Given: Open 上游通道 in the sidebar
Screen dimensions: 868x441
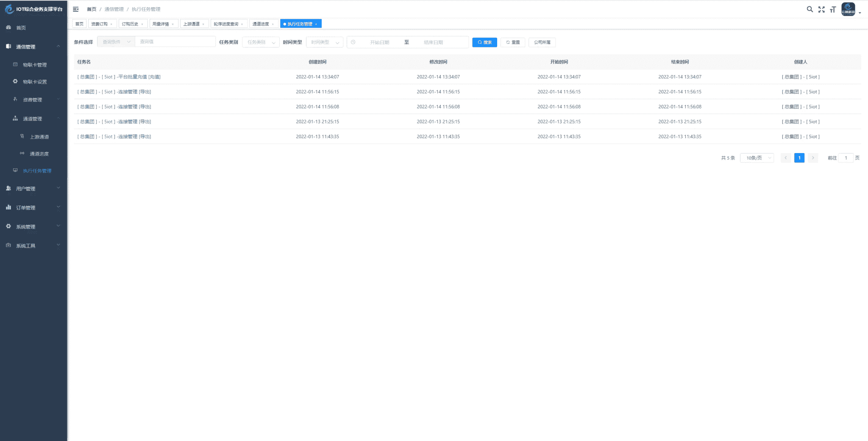Looking at the screenshot, I should [x=39, y=137].
